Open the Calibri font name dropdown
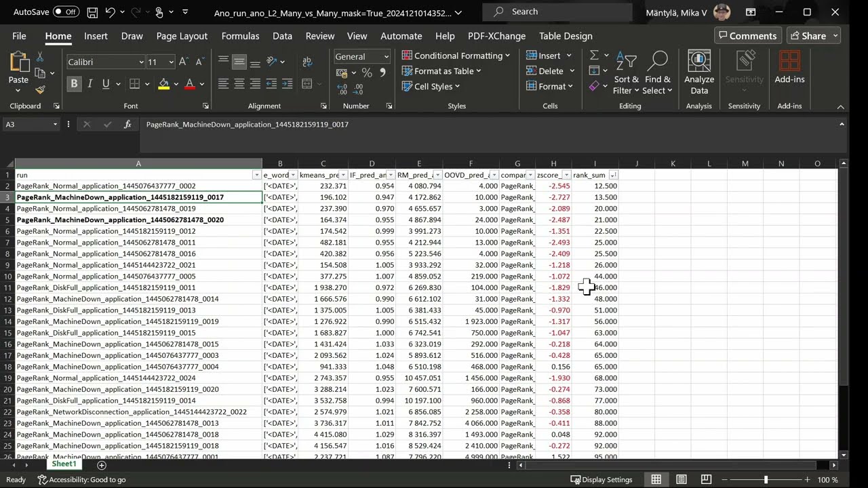Viewport: 868px width, 488px height. point(141,62)
